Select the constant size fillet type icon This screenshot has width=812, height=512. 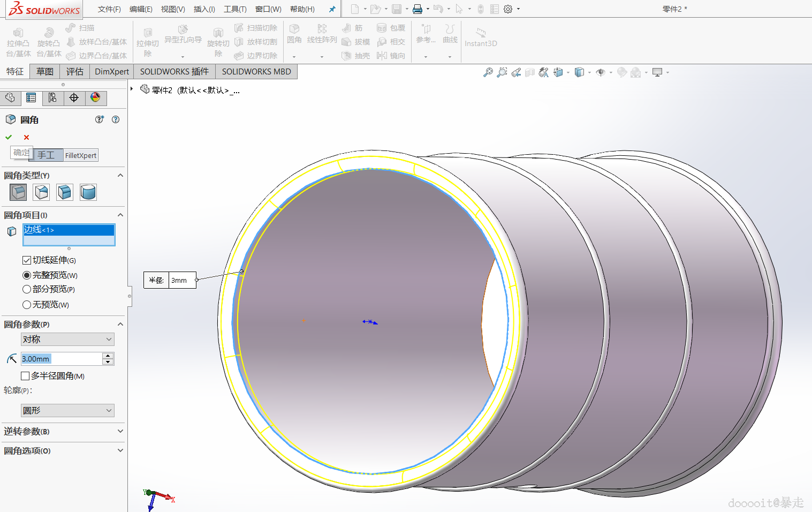click(18, 192)
